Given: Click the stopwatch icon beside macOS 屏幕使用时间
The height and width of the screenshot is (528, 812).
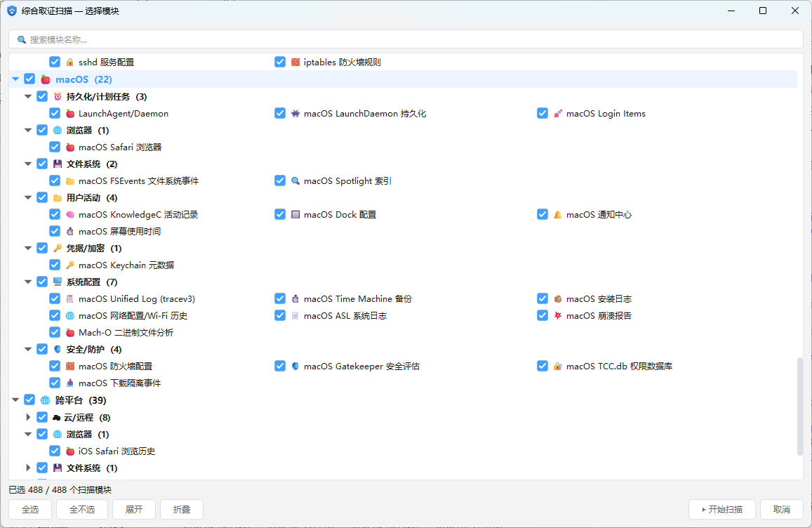Looking at the screenshot, I should pos(70,231).
